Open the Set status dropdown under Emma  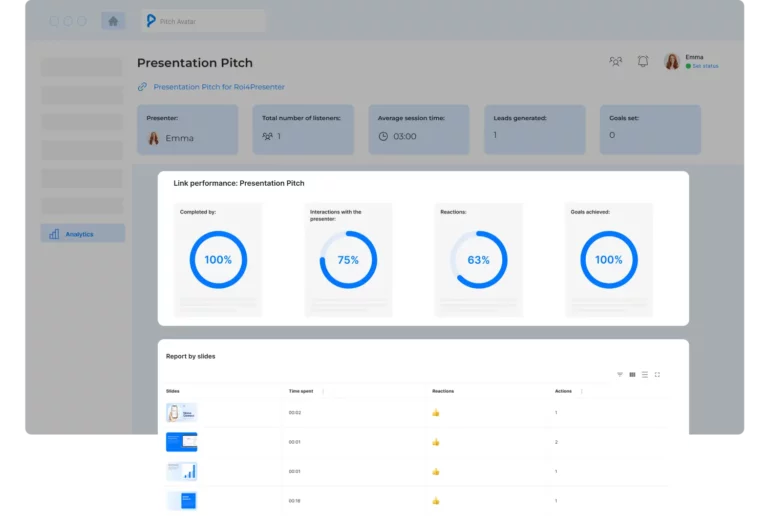click(x=703, y=66)
